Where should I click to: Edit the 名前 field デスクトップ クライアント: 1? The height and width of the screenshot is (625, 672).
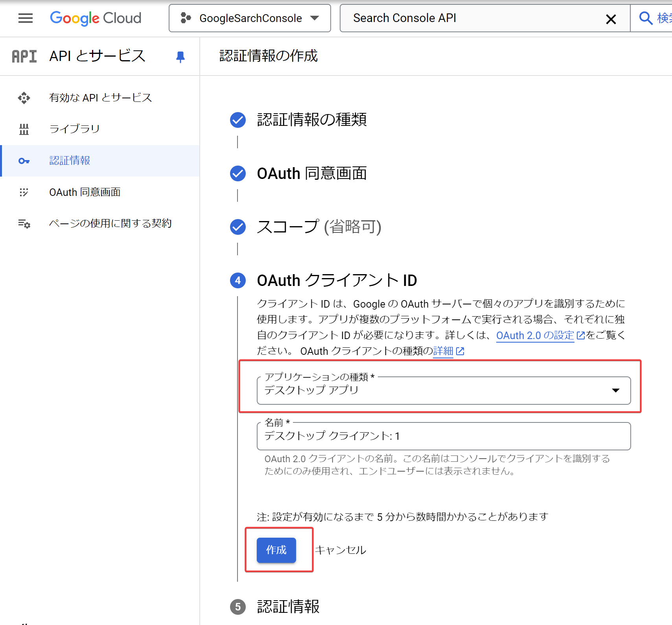coord(444,436)
